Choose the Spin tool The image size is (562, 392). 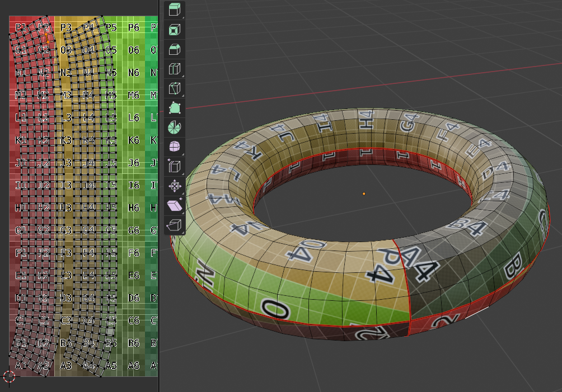[175, 127]
